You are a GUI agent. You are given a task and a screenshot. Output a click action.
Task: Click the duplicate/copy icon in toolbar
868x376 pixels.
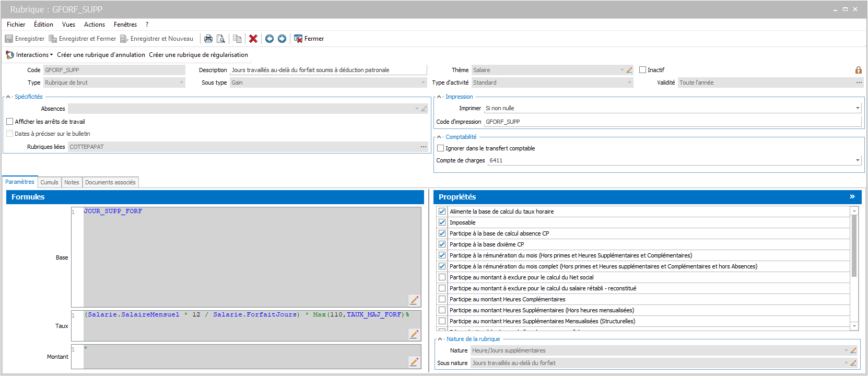click(x=237, y=39)
